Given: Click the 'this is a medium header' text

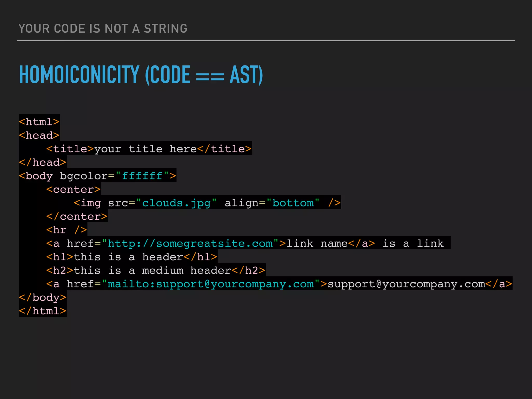Looking at the screenshot, I should pyautogui.click(x=152, y=271).
